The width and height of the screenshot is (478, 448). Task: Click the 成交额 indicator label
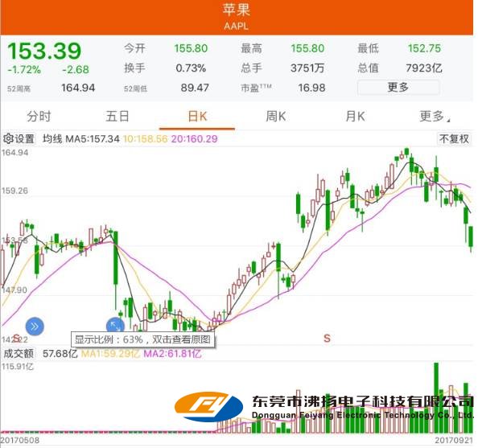19,354
